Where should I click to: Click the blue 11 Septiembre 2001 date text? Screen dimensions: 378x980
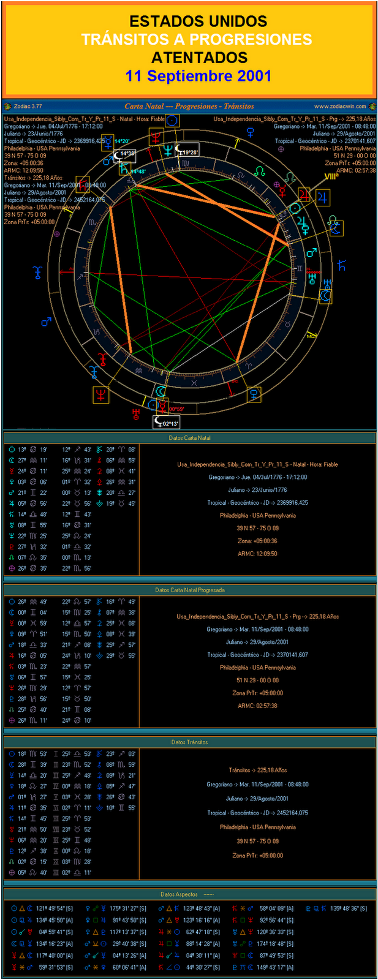(198, 76)
